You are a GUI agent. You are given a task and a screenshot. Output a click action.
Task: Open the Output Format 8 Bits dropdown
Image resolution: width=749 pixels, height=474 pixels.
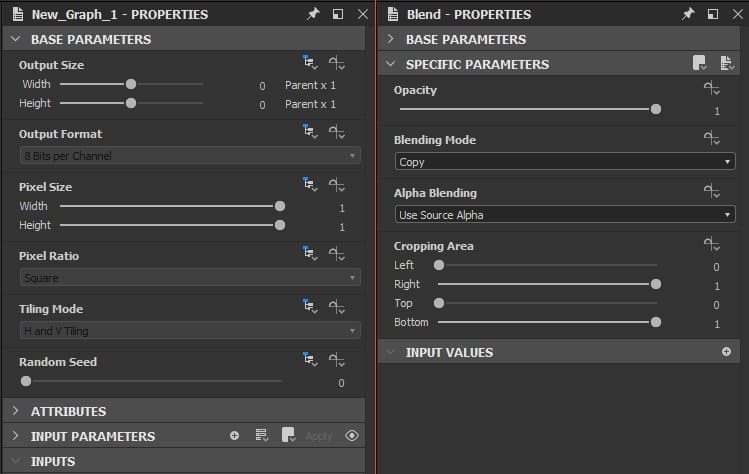(190, 156)
